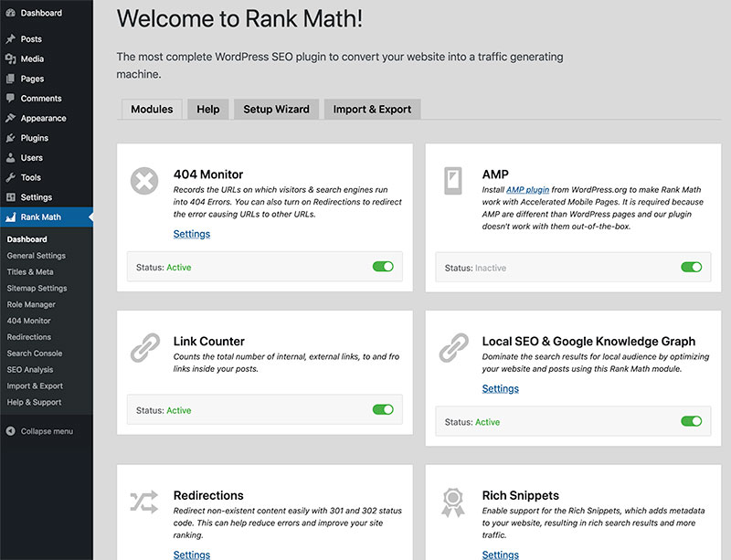Image resolution: width=731 pixels, height=560 pixels.
Task: Click the 'Rich Snippets' module title
Action: [x=520, y=495]
